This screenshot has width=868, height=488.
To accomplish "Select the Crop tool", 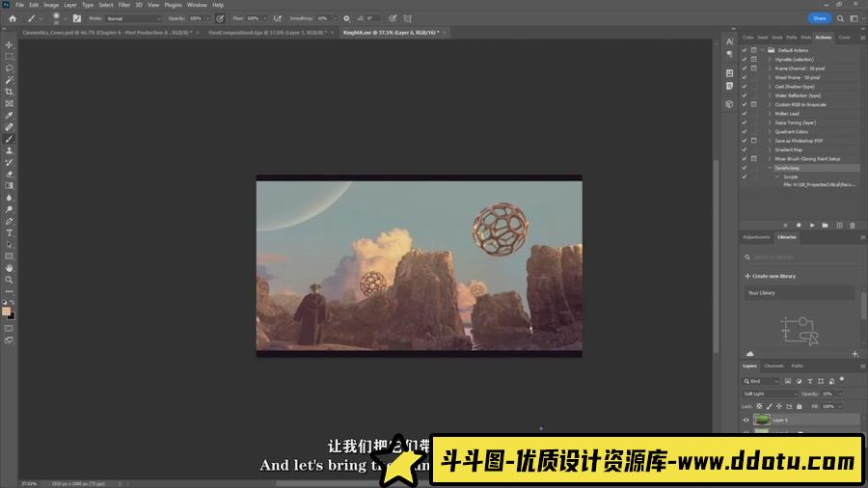I will tap(9, 92).
